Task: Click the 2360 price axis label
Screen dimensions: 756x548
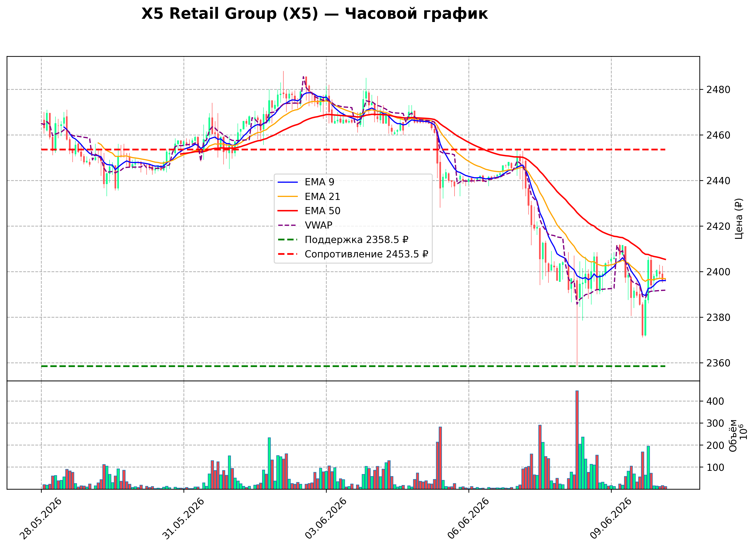Action: [718, 363]
